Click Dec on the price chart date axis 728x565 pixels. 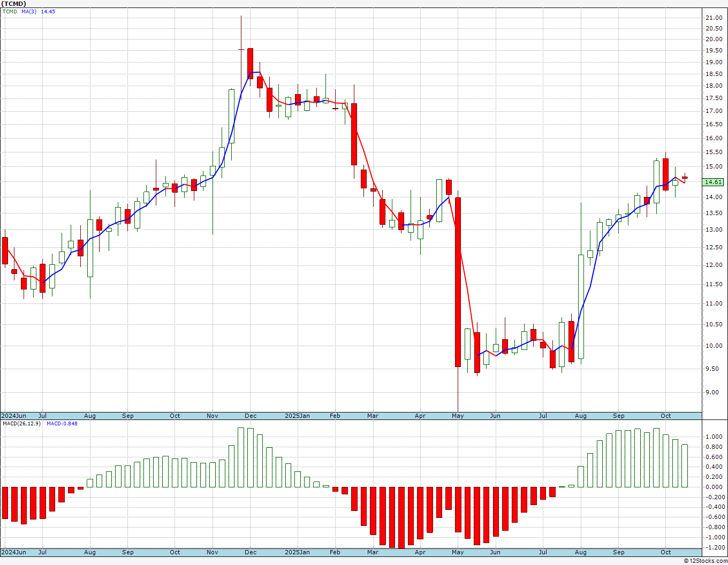pyautogui.click(x=251, y=416)
